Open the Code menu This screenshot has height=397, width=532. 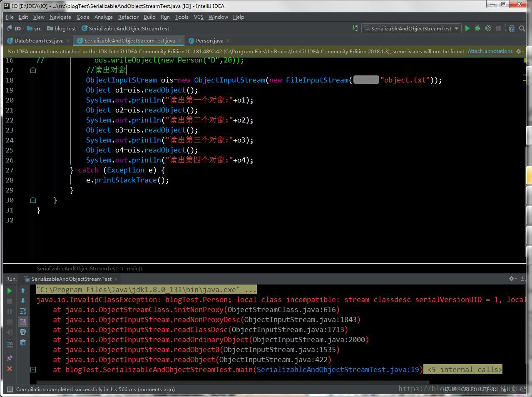click(x=83, y=17)
